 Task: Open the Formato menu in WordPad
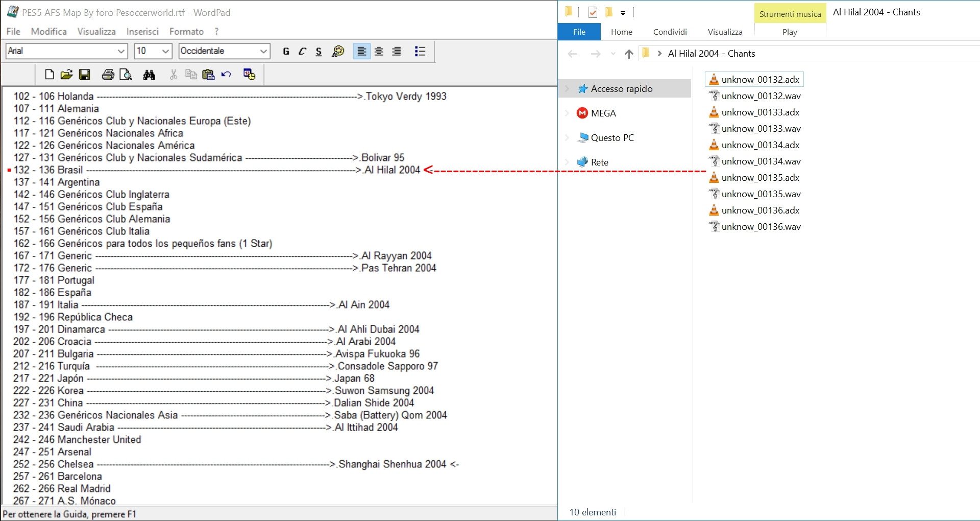(x=186, y=32)
